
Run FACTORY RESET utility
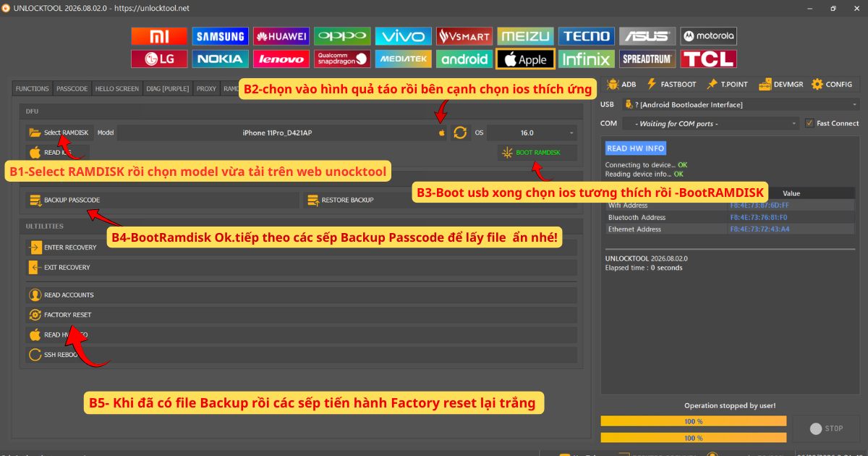coord(301,315)
